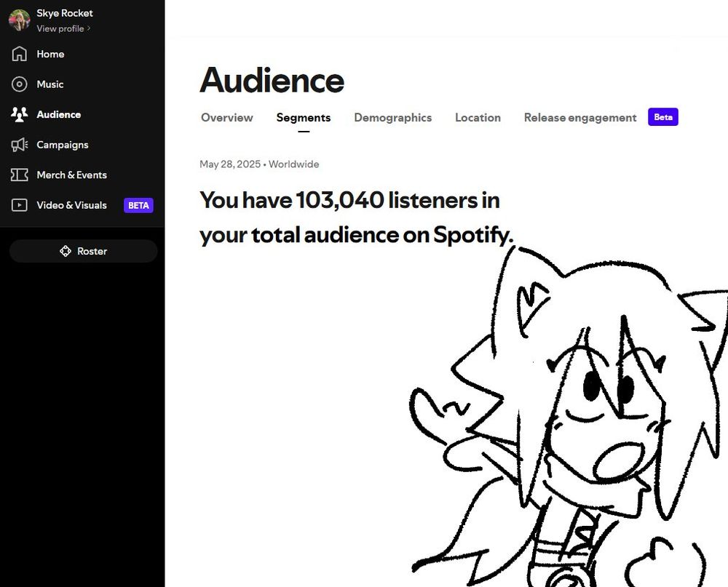Click the Beta badge next to Release engagement
The width and height of the screenshot is (728, 587).
662,116
